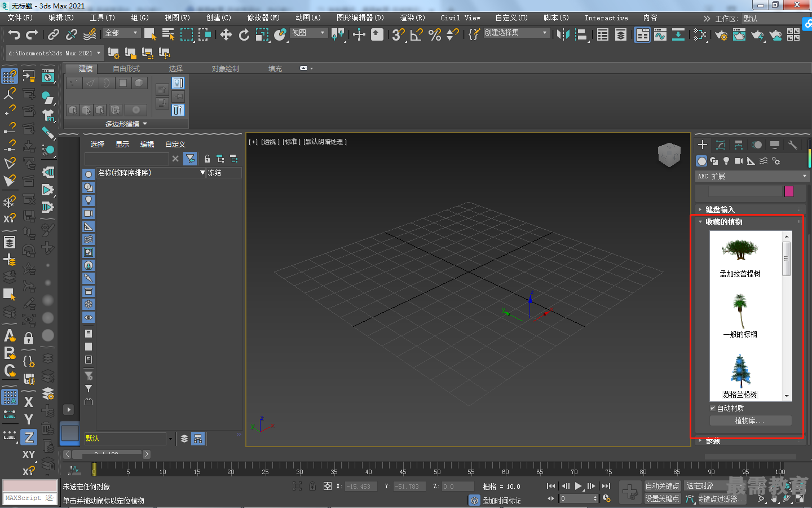The image size is (812, 508).
Task: Open the Utilities wrench tab icon
Action: 793,145
